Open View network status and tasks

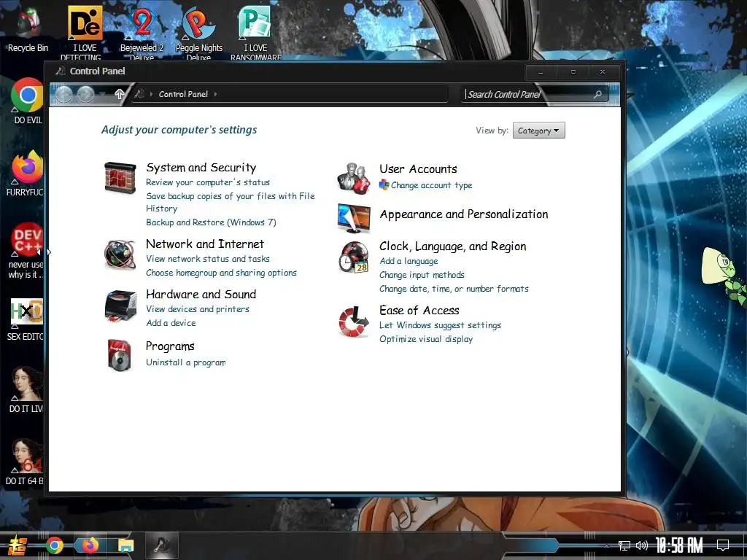(208, 259)
